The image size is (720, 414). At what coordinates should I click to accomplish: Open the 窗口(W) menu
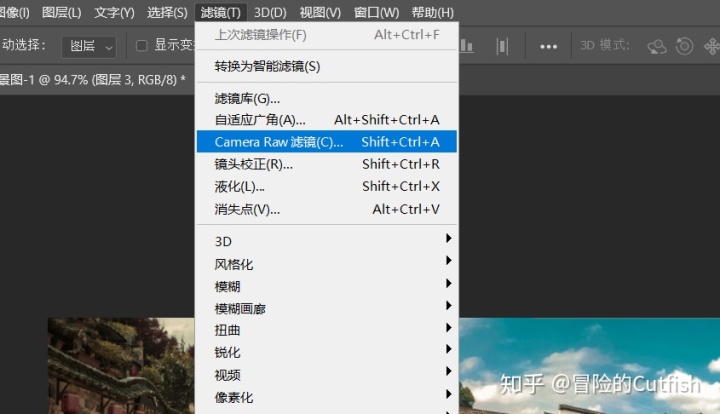[x=376, y=12]
